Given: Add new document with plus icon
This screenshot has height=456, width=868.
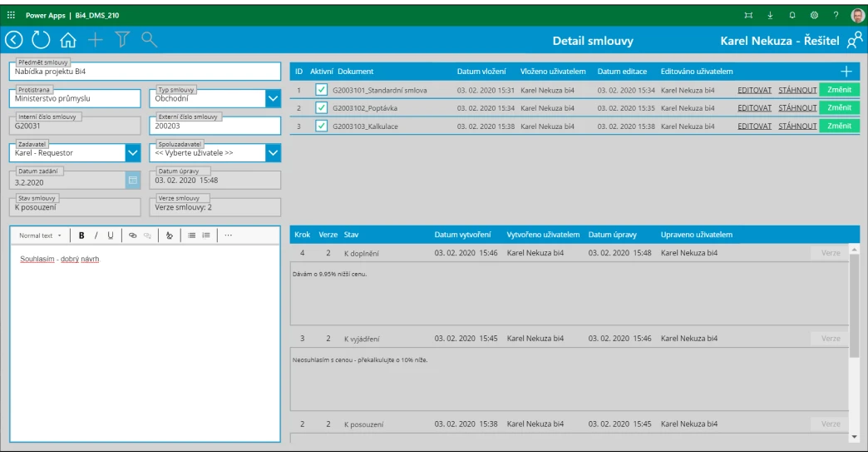Looking at the screenshot, I should pos(846,72).
